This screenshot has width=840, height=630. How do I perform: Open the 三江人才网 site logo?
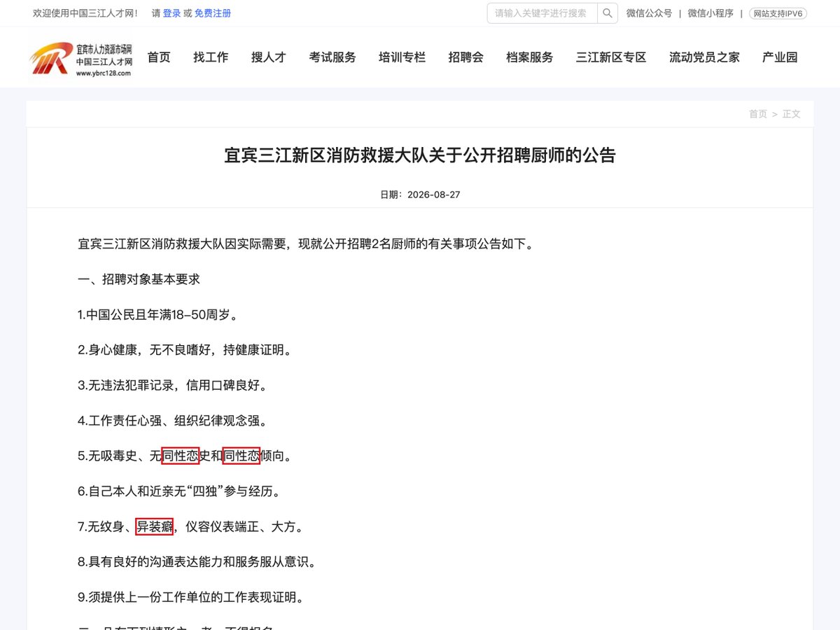pos(80,58)
